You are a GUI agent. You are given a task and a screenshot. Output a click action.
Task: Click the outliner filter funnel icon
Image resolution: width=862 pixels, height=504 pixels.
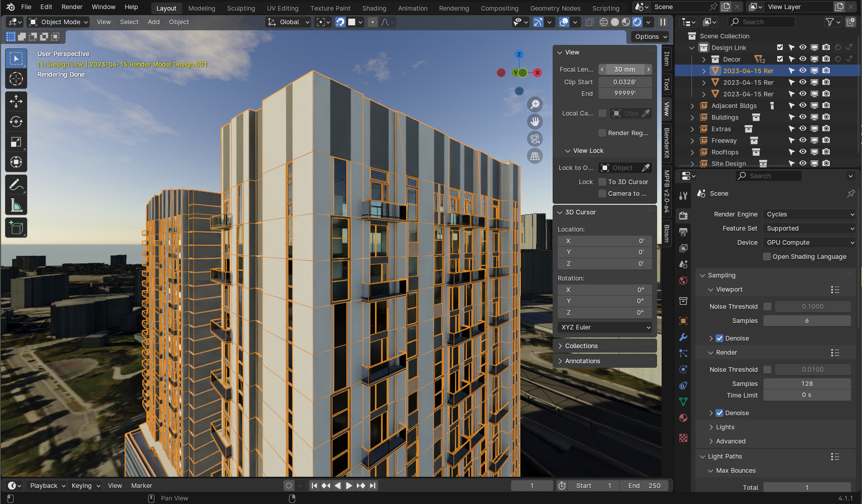click(x=829, y=22)
